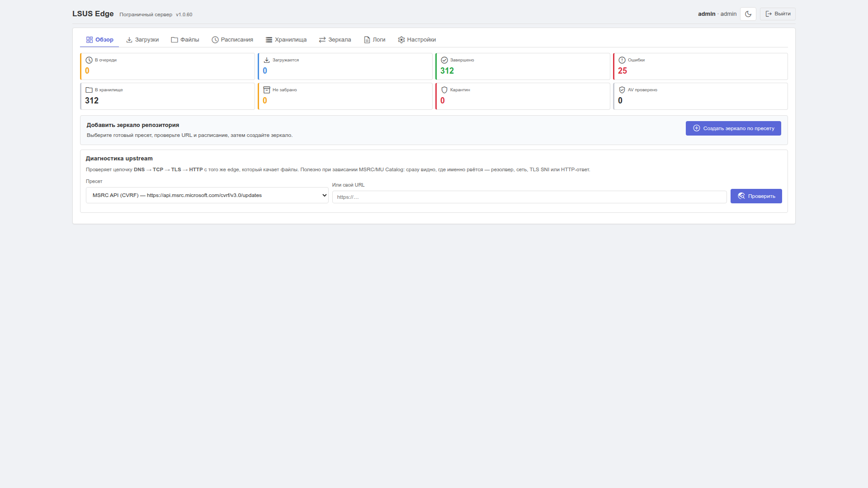
Task: Click the В очереди value 0
Action: (x=87, y=71)
